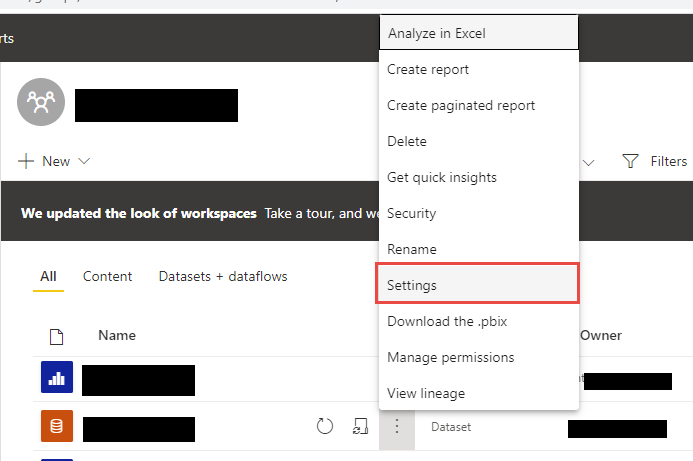693x461 pixels.
Task: Expand the New dropdown chevron
Action: click(84, 161)
